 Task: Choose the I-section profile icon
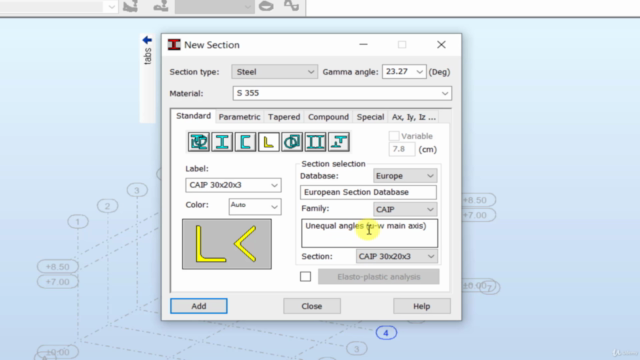click(x=222, y=142)
